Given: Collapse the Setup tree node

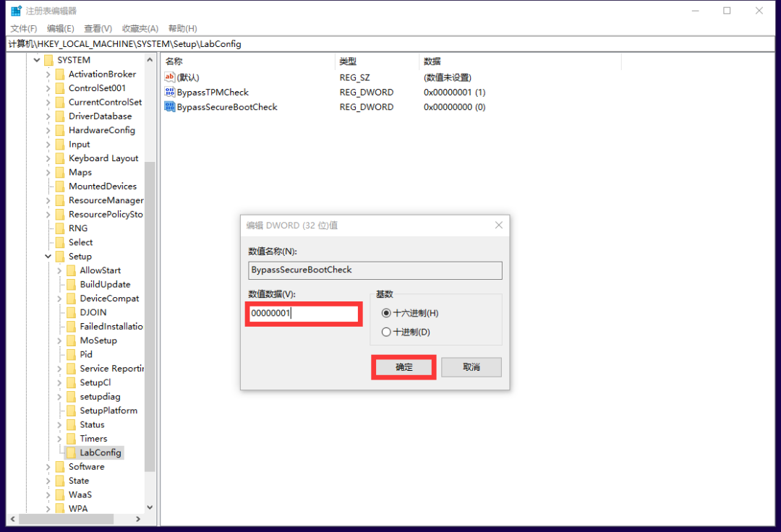Looking at the screenshot, I should tap(48, 257).
